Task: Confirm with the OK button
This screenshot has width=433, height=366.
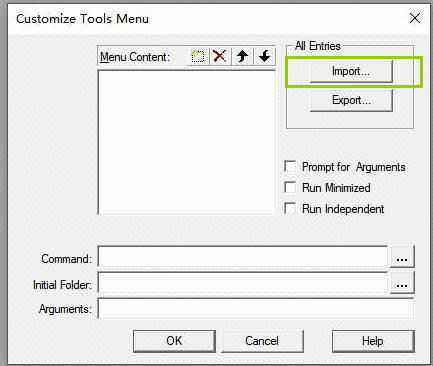Action: 174,341
